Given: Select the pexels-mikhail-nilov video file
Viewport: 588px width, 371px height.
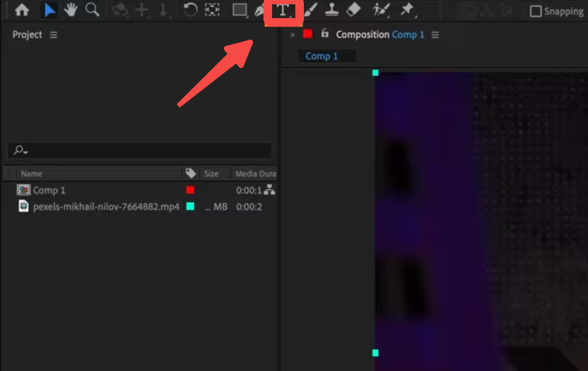Looking at the screenshot, I should pyautogui.click(x=106, y=207).
